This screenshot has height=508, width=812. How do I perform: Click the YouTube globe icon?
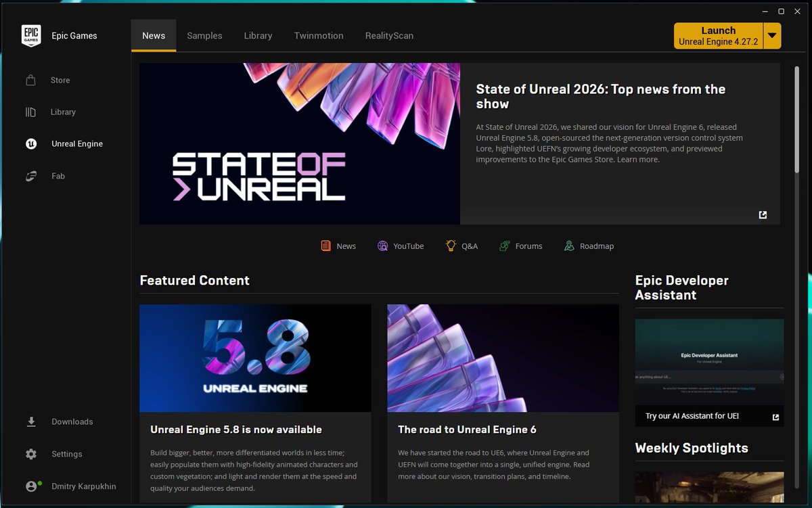click(383, 246)
